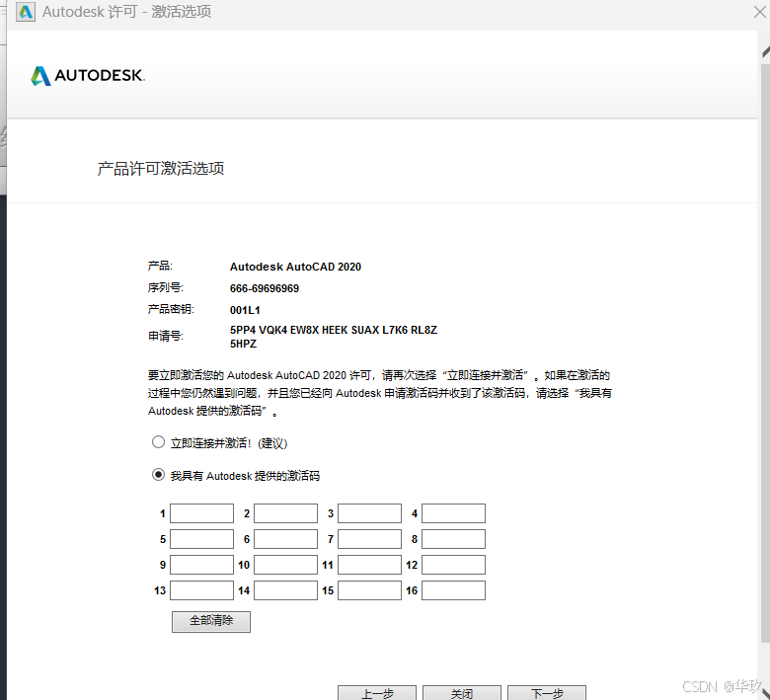Click activation code field 11
The width and height of the screenshot is (770, 700).
(x=370, y=565)
